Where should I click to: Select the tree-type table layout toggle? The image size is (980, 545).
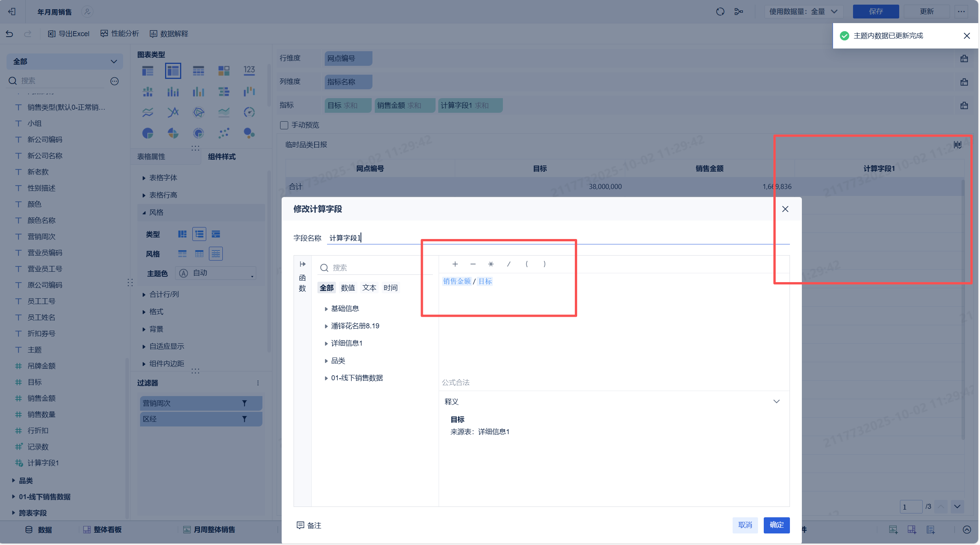pos(199,234)
